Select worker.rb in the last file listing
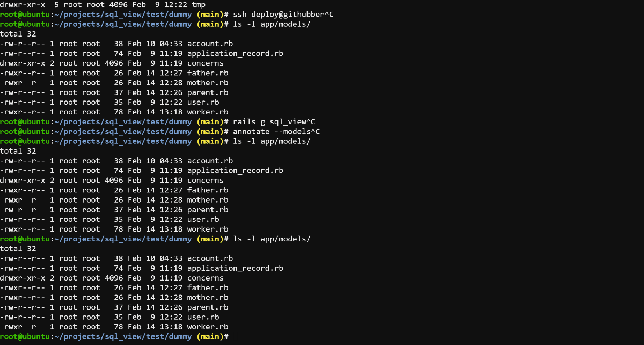 tap(208, 327)
